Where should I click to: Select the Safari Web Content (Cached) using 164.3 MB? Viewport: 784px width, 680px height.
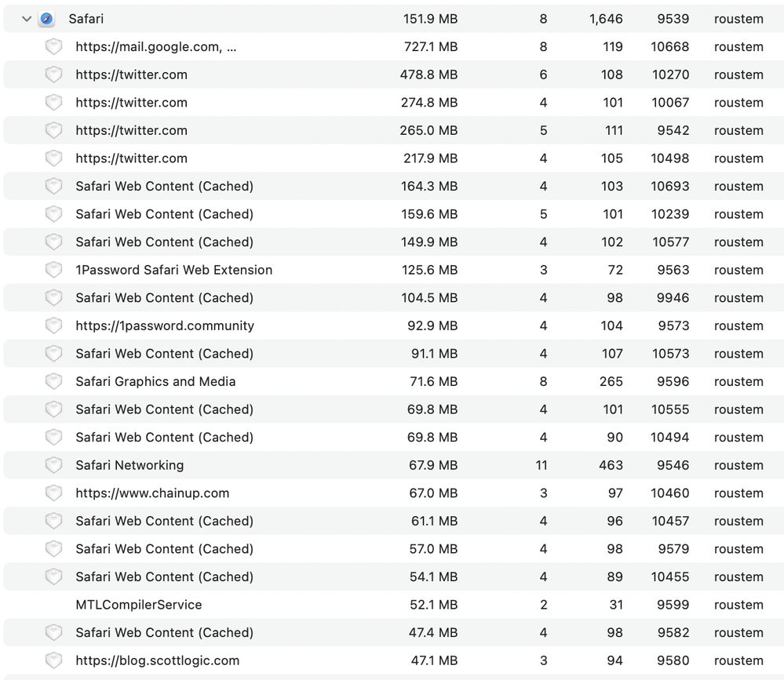pos(164,186)
